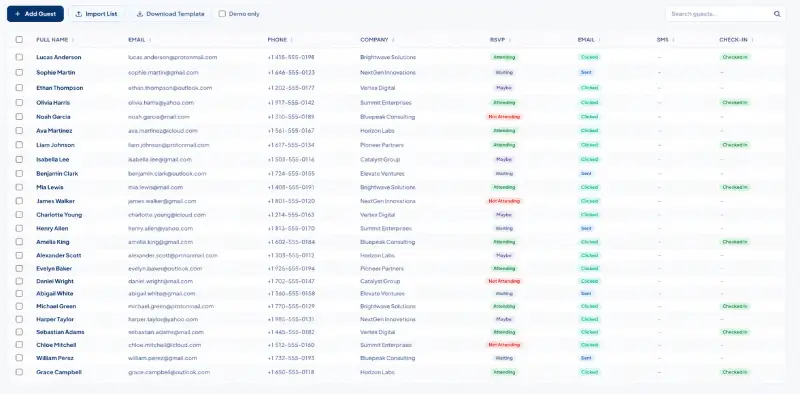This screenshot has height=394, width=800.
Task: Click William Perez's Waiting badge
Action: 504,358
